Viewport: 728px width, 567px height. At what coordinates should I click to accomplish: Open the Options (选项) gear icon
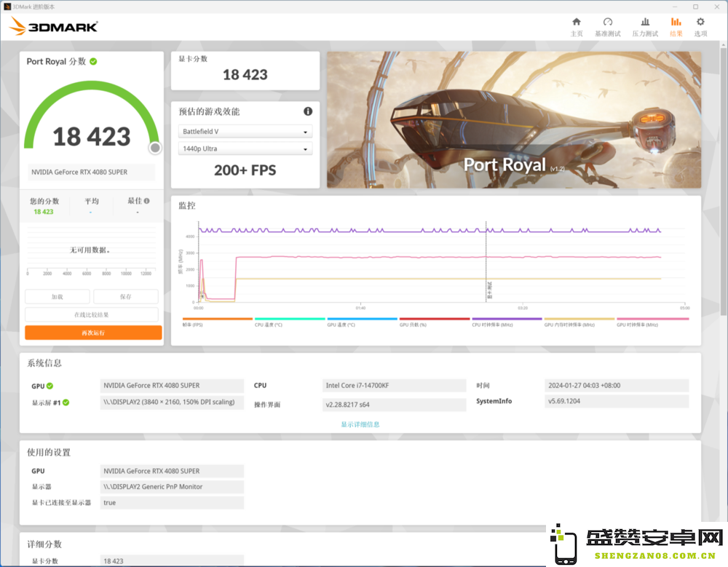pos(700,22)
